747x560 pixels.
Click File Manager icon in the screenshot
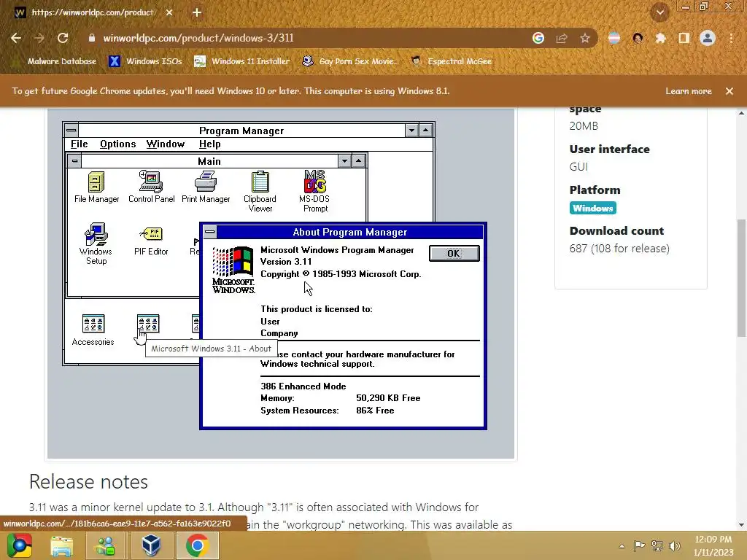pos(97,187)
